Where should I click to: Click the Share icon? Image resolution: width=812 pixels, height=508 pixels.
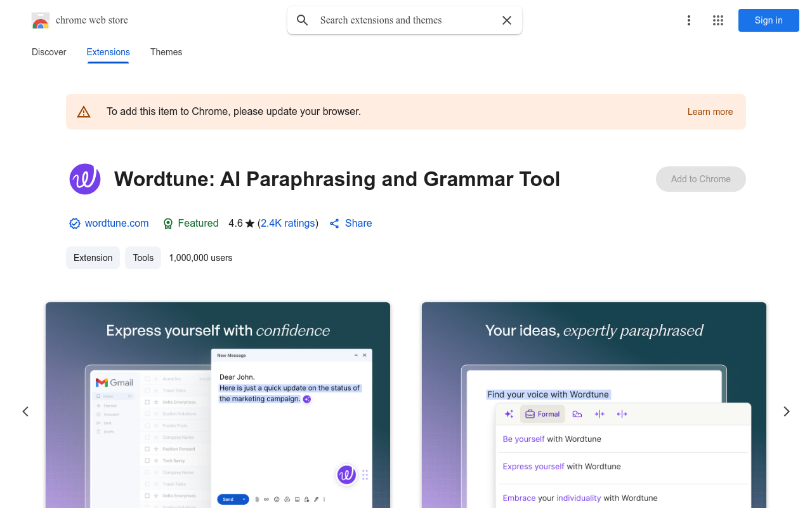pyautogui.click(x=334, y=224)
